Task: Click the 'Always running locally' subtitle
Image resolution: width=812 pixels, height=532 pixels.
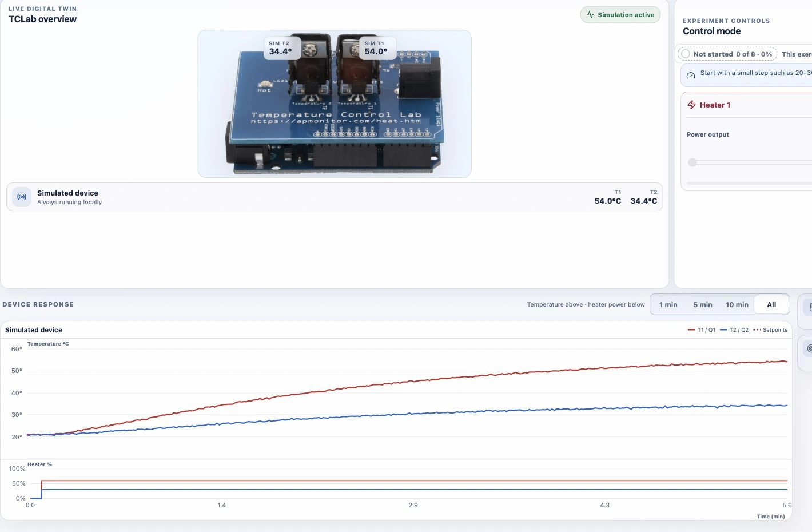Action: tap(70, 203)
